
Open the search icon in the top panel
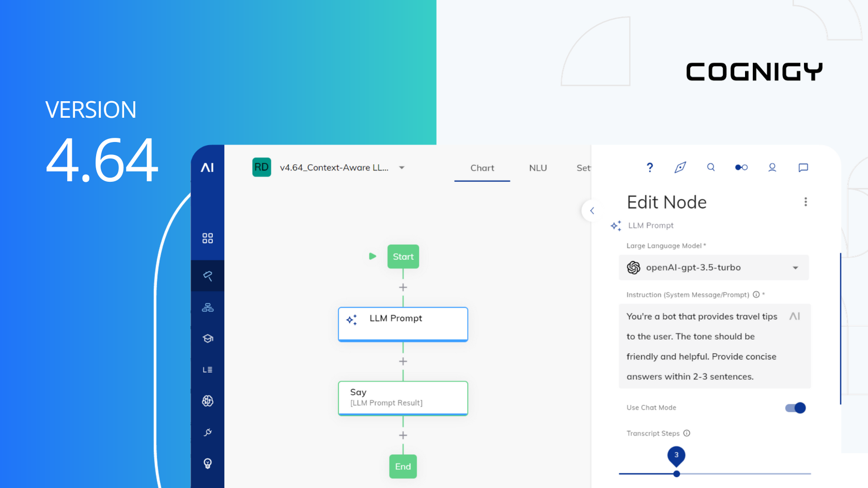711,167
